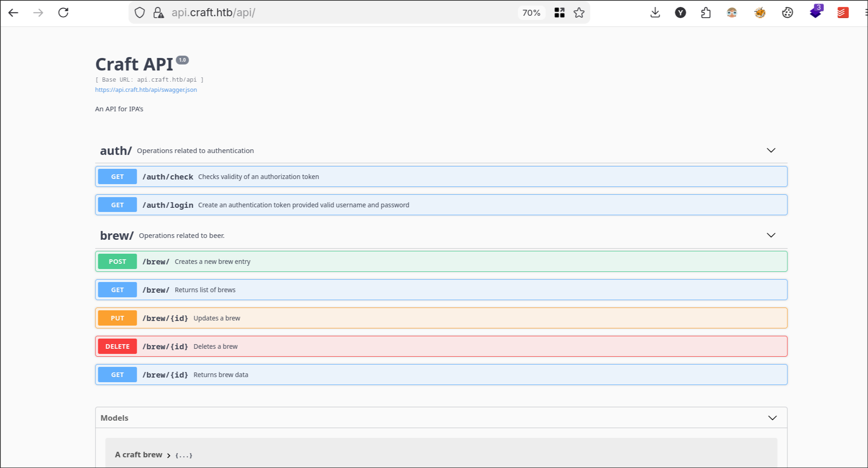Open the extensions puzzle piece menu

tap(706, 13)
